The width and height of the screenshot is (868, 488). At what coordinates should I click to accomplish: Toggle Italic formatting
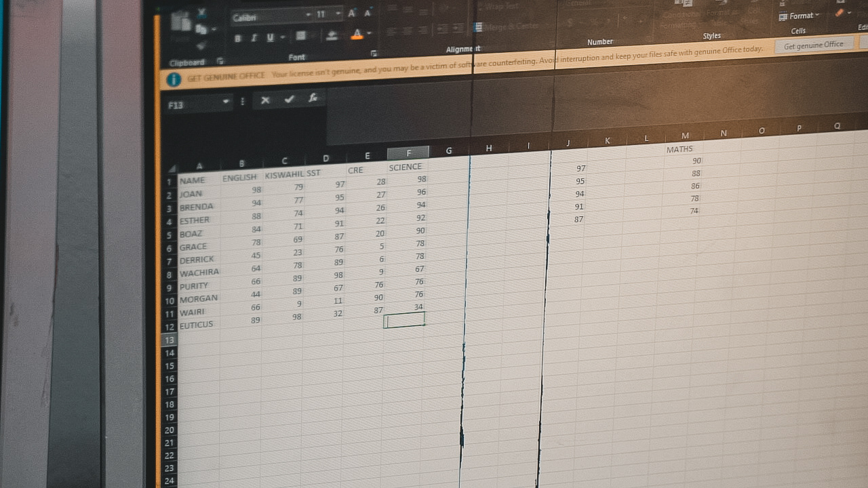254,38
